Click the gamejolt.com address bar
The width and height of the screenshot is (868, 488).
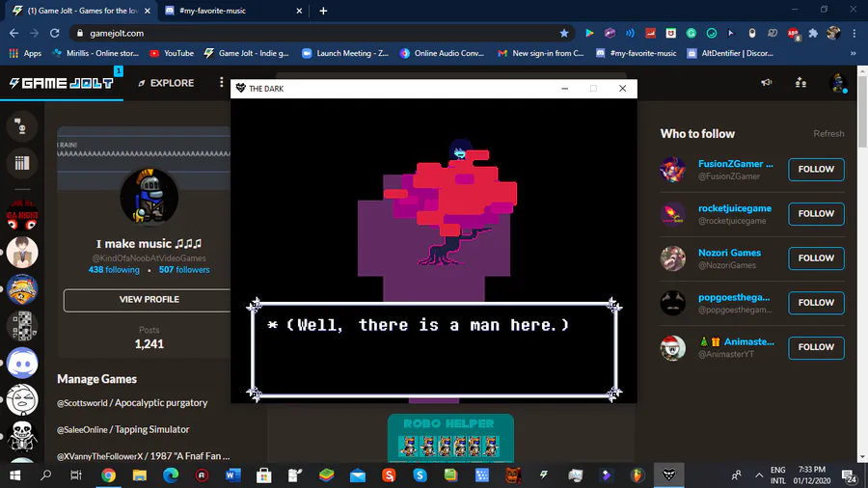pos(321,33)
